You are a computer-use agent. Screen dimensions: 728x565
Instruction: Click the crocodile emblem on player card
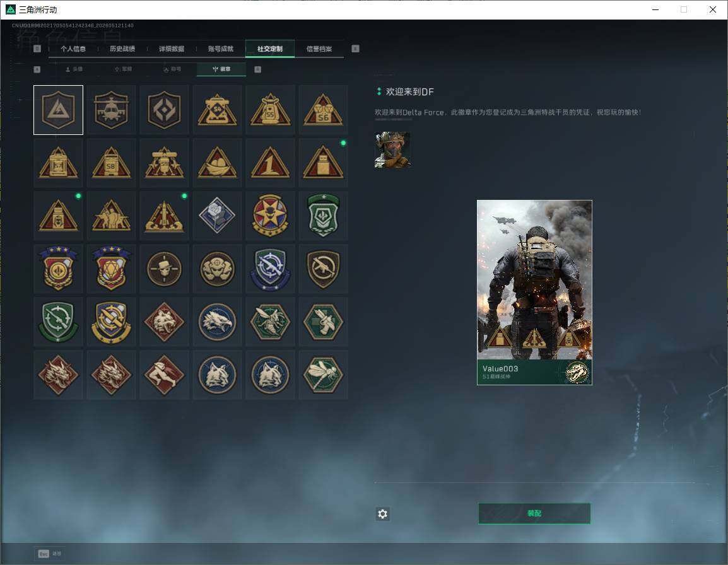pyautogui.click(x=576, y=372)
